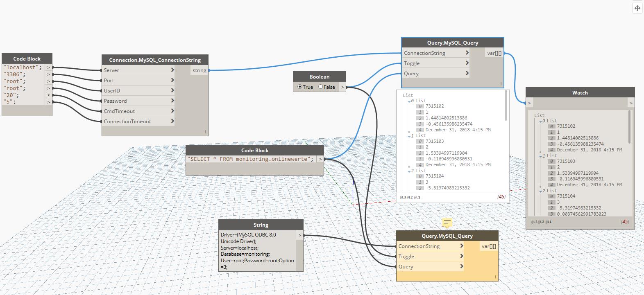Click the output port arrow for the "5" line
This screenshot has height=295, width=644.
pos(49,102)
